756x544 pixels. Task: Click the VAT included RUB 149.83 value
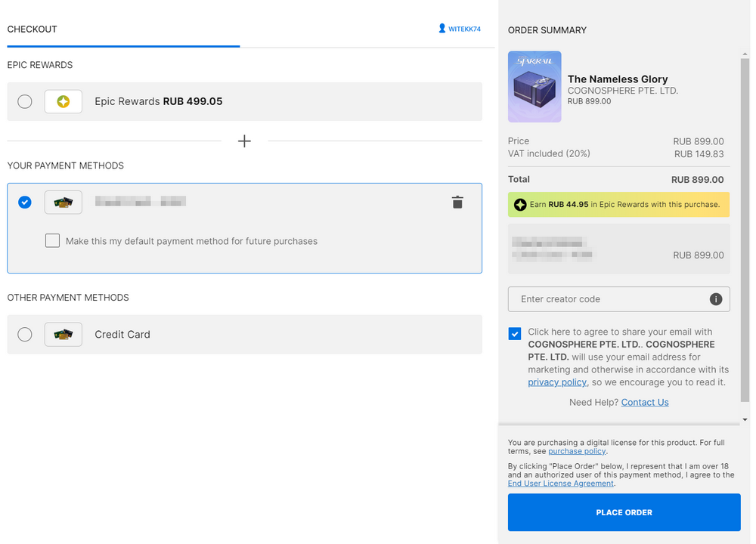pos(699,154)
